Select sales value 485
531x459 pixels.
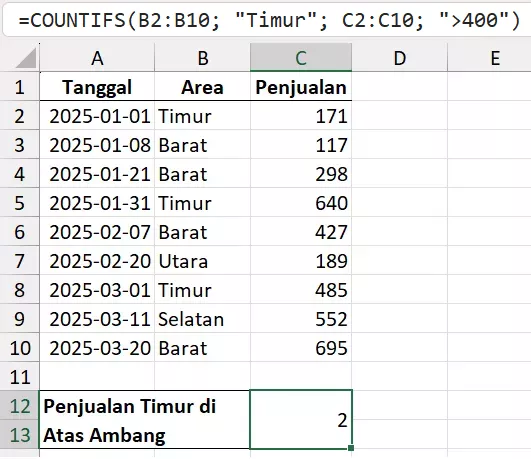[x=301, y=290]
